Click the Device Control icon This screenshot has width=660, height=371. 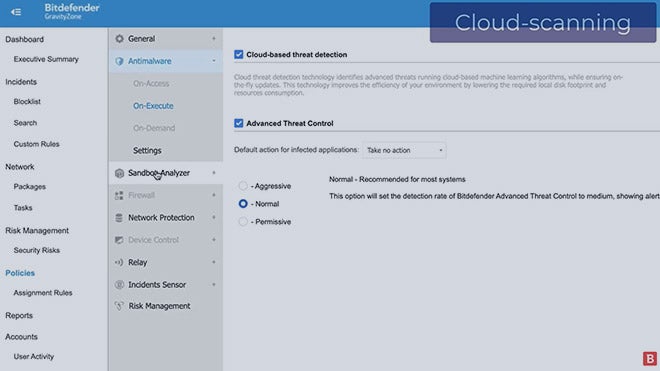(119, 240)
